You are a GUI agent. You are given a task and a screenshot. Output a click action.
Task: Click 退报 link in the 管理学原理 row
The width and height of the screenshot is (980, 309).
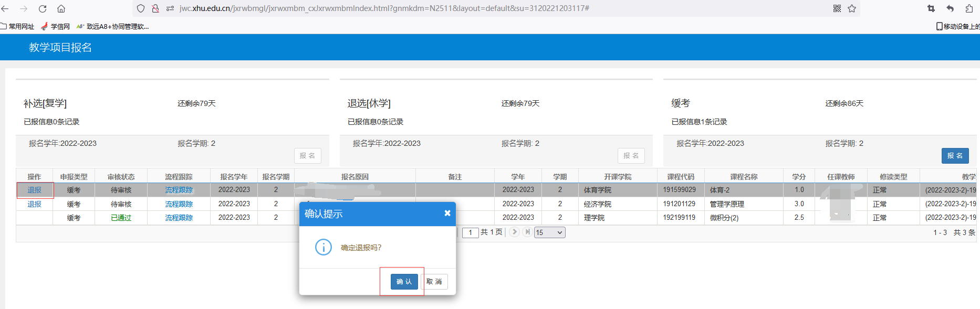(34, 204)
